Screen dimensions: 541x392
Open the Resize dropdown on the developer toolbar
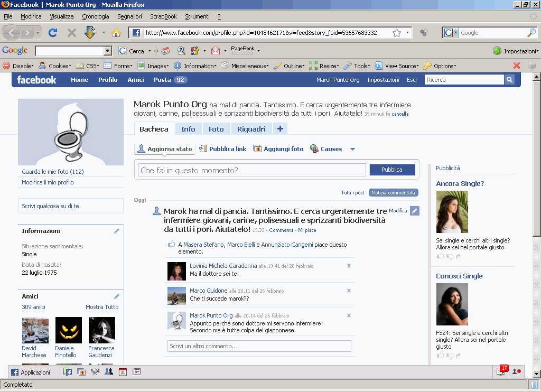(x=324, y=66)
